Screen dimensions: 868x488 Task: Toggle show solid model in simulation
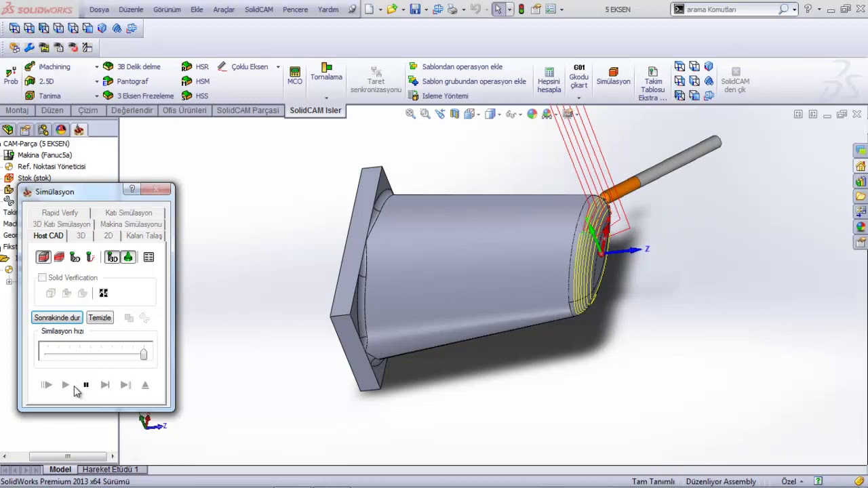[43, 257]
